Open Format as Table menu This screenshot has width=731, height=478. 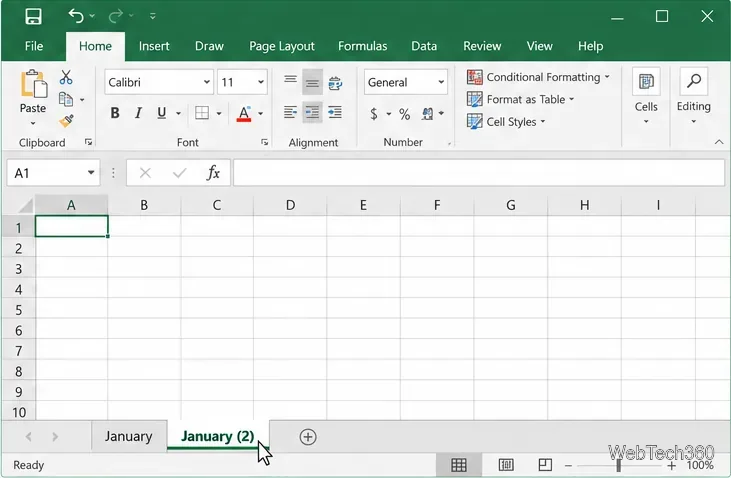[x=521, y=99]
